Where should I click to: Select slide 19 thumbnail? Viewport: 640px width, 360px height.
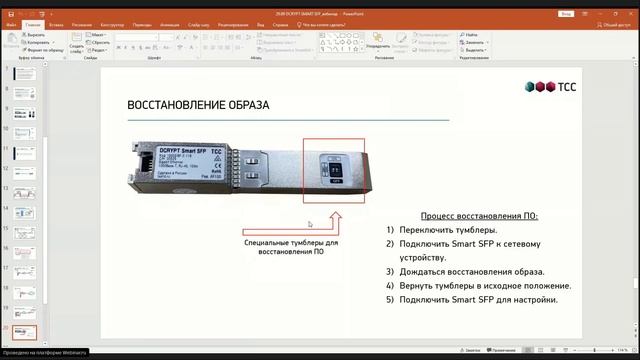(x=24, y=313)
